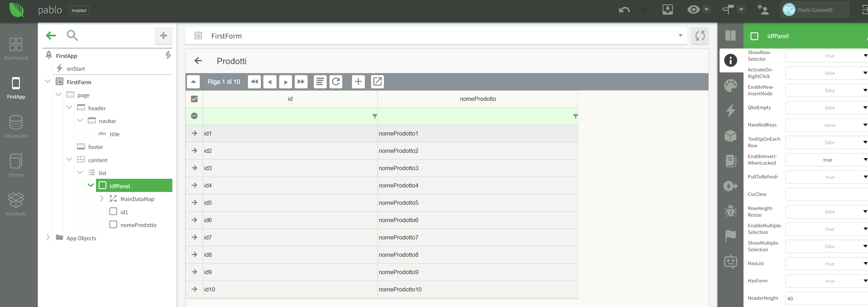Click the Paolo Giannelli user button
868x307 pixels.
(x=815, y=10)
